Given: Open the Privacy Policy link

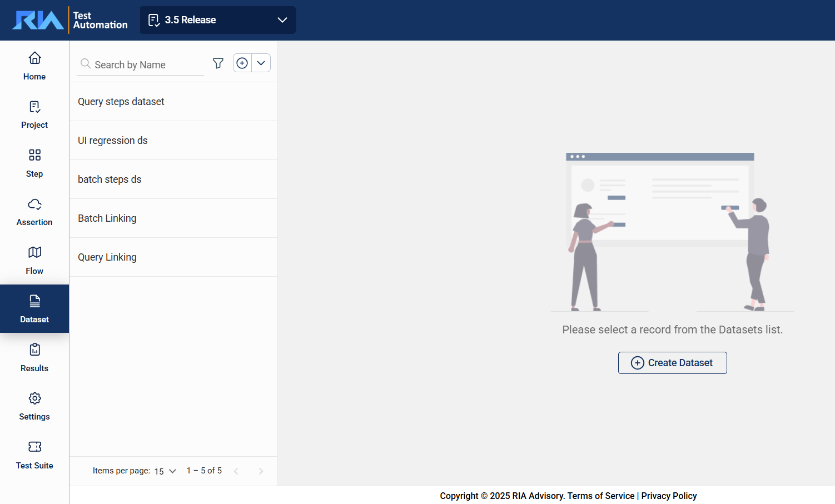Looking at the screenshot, I should (x=669, y=496).
